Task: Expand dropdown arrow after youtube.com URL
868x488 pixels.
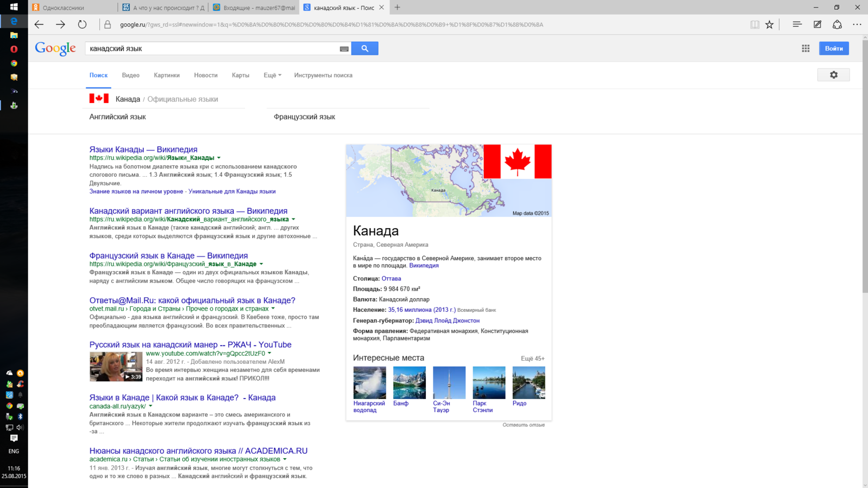Action: coord(269,353)
